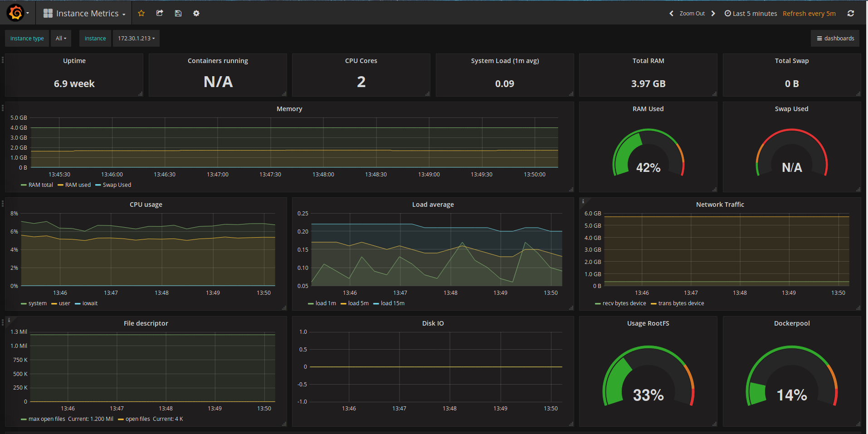Open the Memory panel title menu
868x434 pixels.
coord(289,109)
